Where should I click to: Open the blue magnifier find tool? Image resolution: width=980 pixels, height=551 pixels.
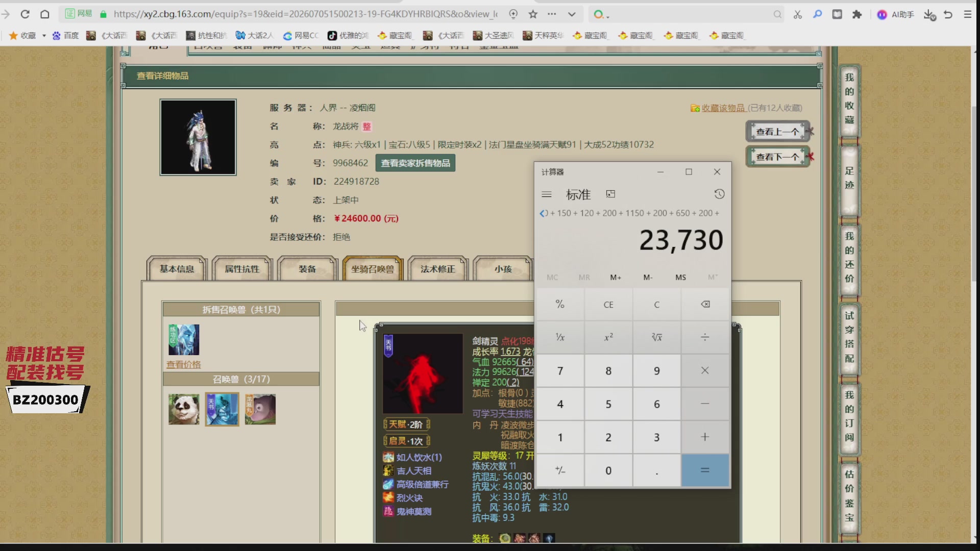pos(817,14)
